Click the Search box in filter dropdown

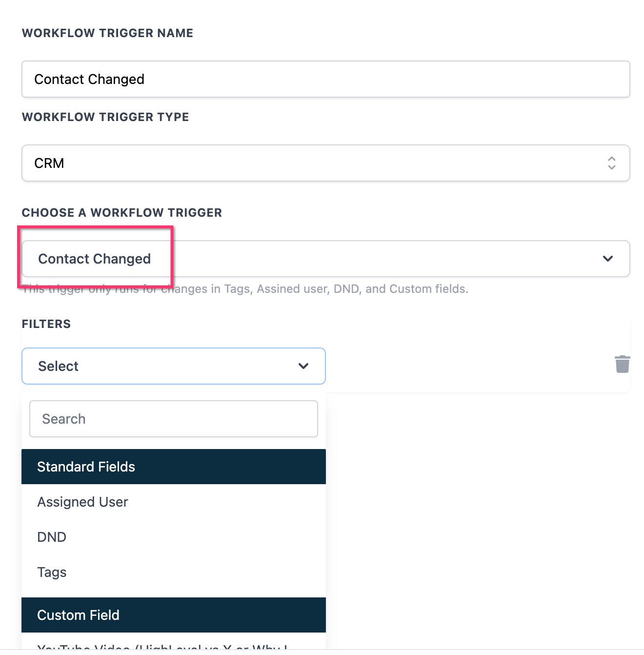[173, 419]
